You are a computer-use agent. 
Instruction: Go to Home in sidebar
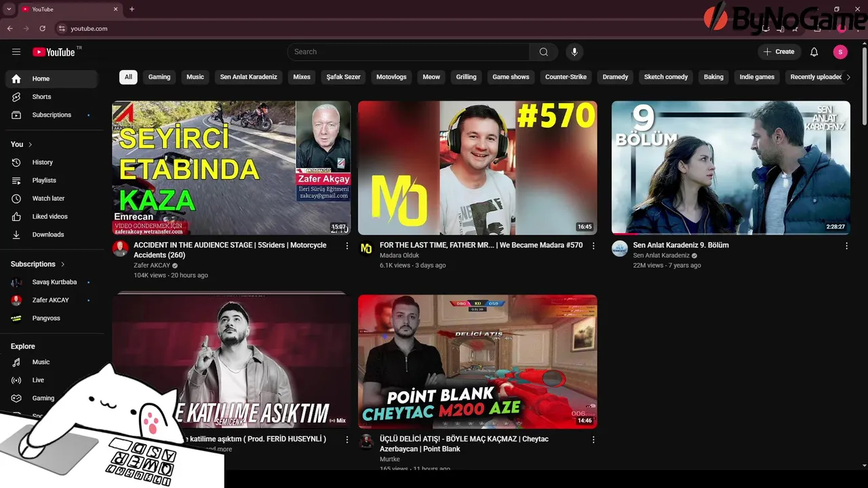pos(52,79)
